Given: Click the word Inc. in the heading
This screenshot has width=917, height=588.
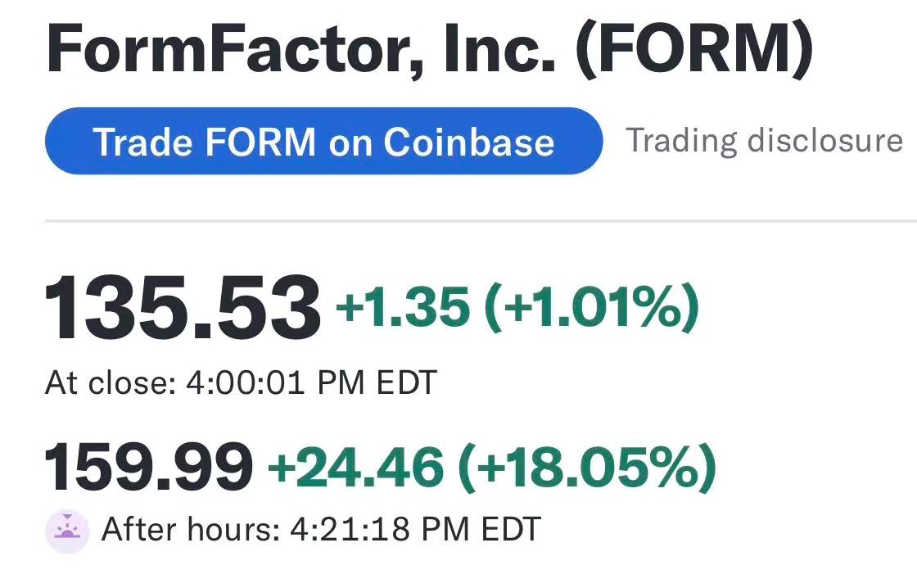Looking at the screenshot, I should [499, 52].
